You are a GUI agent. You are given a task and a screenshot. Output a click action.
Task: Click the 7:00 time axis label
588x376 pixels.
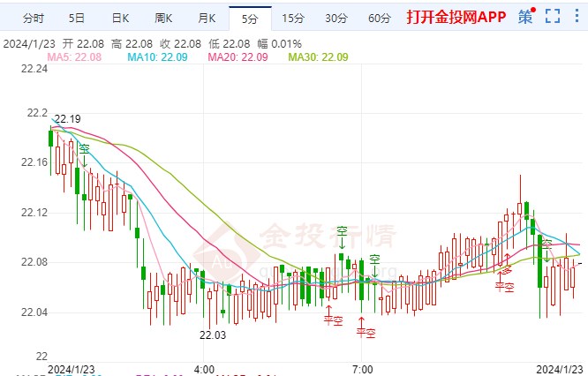tap(362, 369)
